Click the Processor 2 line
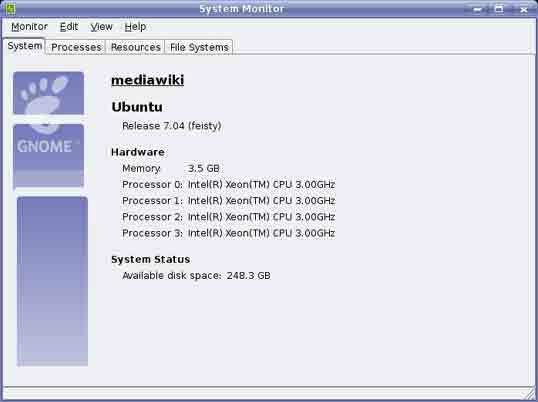This screenshot has width=538, height=402. point(229,217)
